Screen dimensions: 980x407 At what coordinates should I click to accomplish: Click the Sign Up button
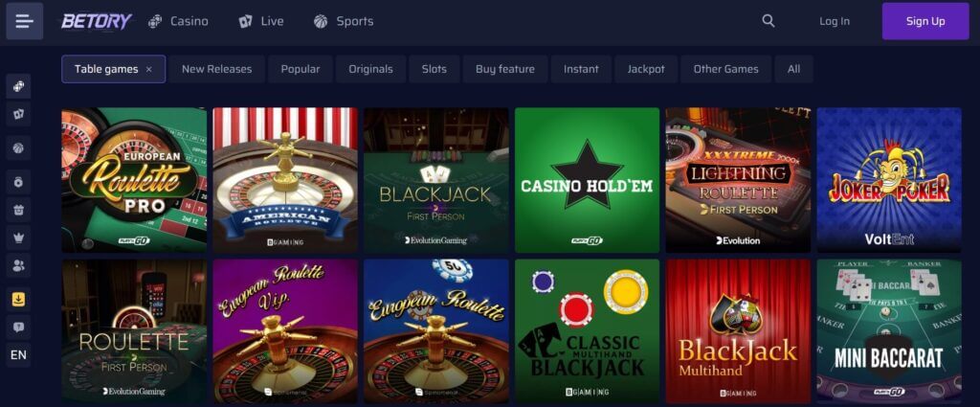pyautogui.click(x=925, y=21)
